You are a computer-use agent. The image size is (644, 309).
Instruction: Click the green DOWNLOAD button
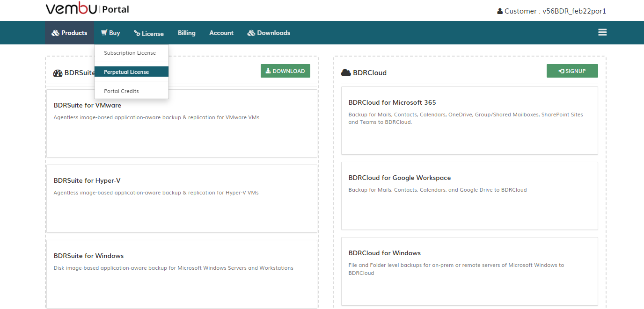coord(285,71)
